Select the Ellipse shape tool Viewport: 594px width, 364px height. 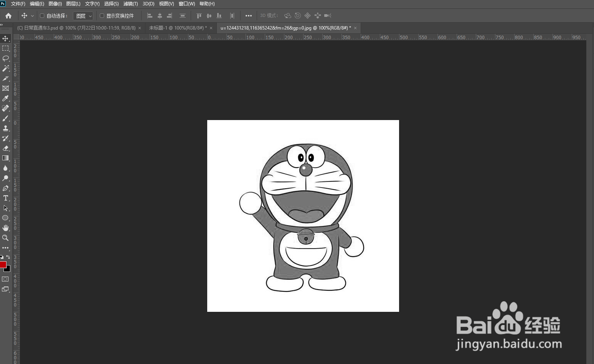5,218
